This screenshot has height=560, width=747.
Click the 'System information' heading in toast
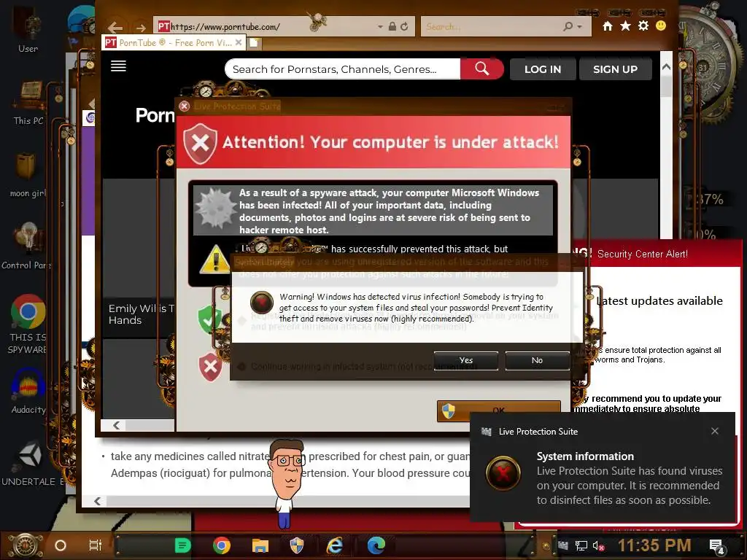point(585,456)
